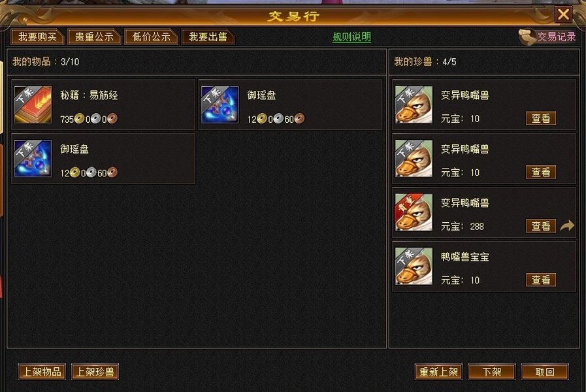The width and height of the screenshot is (586, 392).
Task: Select the 秘籍：易筋经 book item icon
Action: click(x=33, y=105)
